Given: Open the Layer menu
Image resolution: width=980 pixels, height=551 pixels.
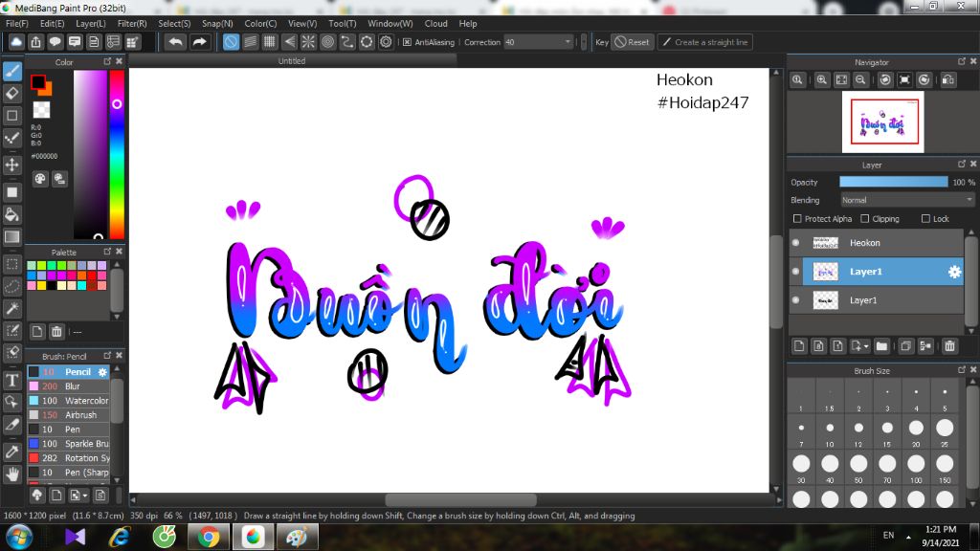Looking at the screenshot, I should point(91,24).
